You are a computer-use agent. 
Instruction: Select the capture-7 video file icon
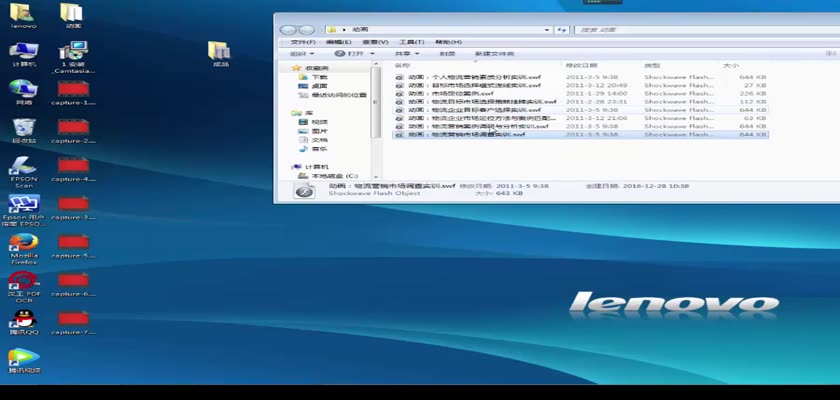coord(73,322)
